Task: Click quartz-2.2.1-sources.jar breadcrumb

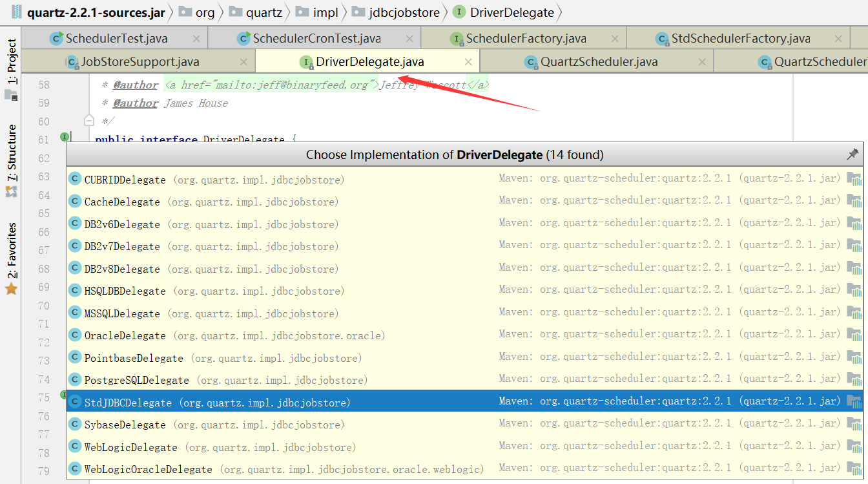Action: pos(88,12)
